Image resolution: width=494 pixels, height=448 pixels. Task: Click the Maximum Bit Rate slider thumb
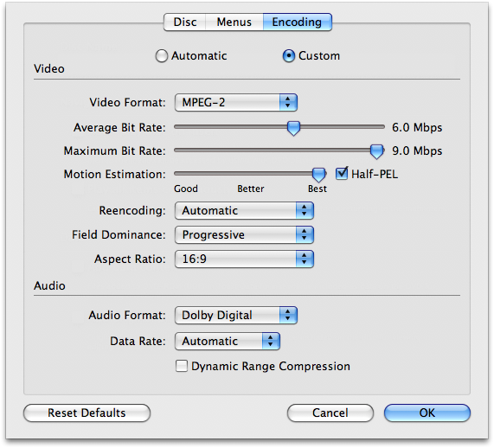tap(377, 151)
